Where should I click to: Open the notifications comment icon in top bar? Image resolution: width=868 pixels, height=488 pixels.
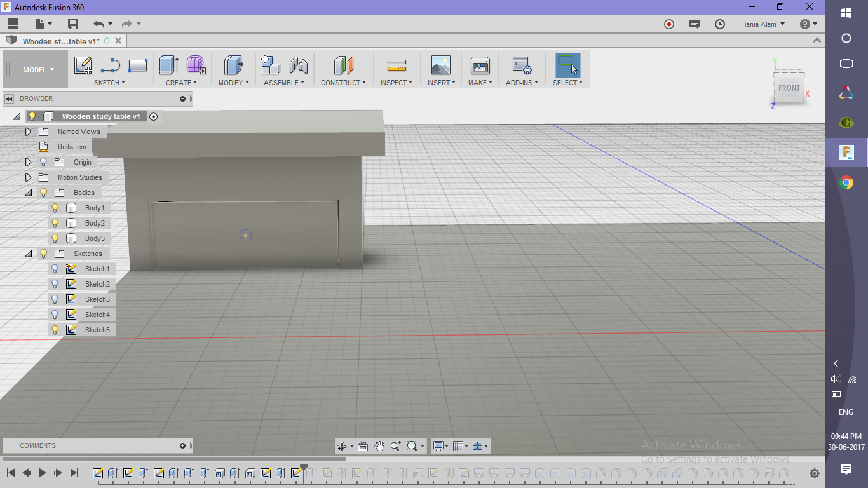click(x=695, y=24)
